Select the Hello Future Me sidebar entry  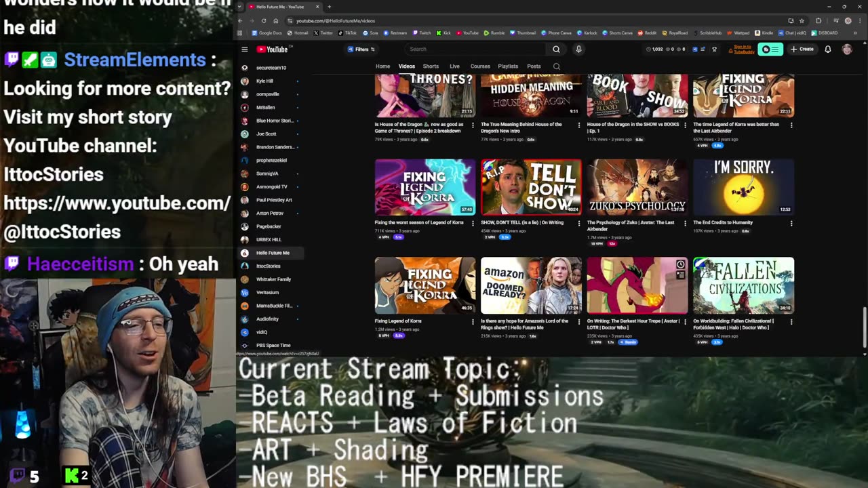[272, 253]
